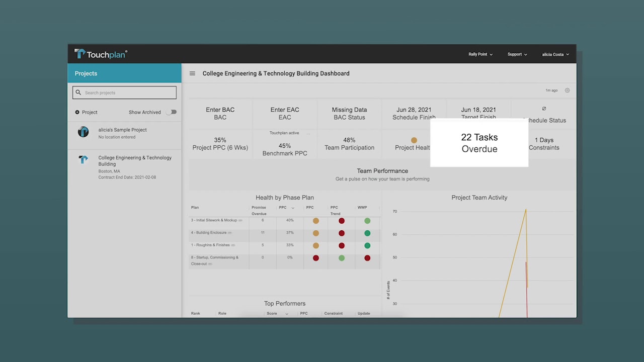
Task: Click the 48% Team Participation tile
Action: coord(349,144)
